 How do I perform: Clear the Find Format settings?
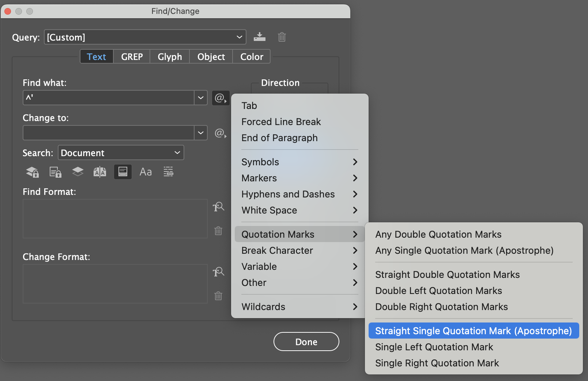pos(218,230)
